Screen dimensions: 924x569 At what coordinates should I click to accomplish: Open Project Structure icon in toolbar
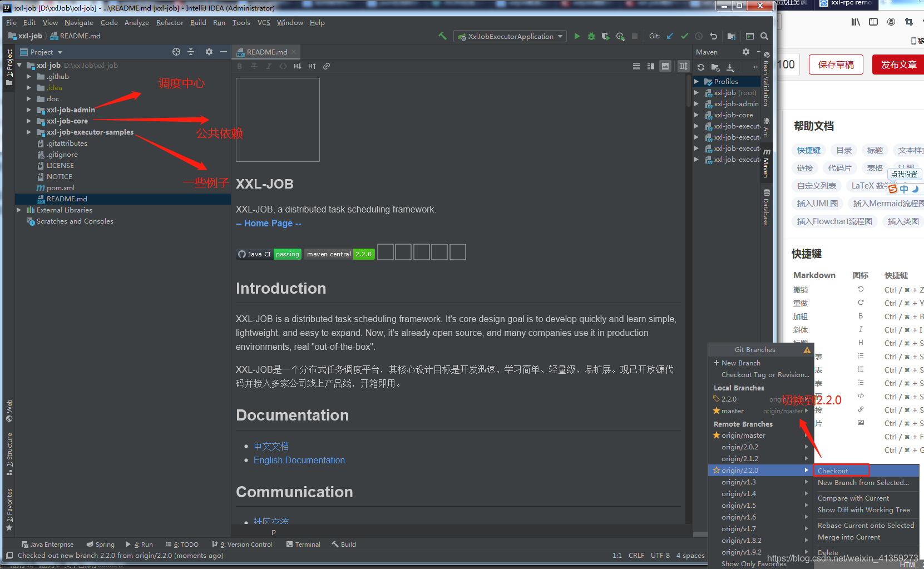coord(732,36)
